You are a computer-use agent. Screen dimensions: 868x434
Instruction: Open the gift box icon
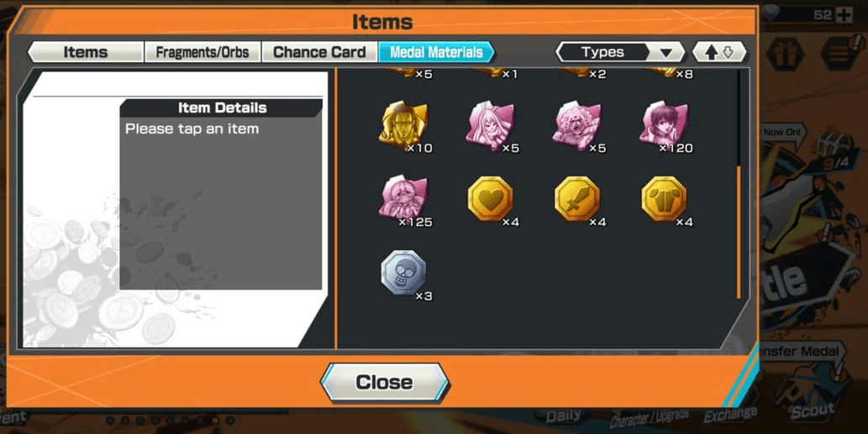[785, 55]
